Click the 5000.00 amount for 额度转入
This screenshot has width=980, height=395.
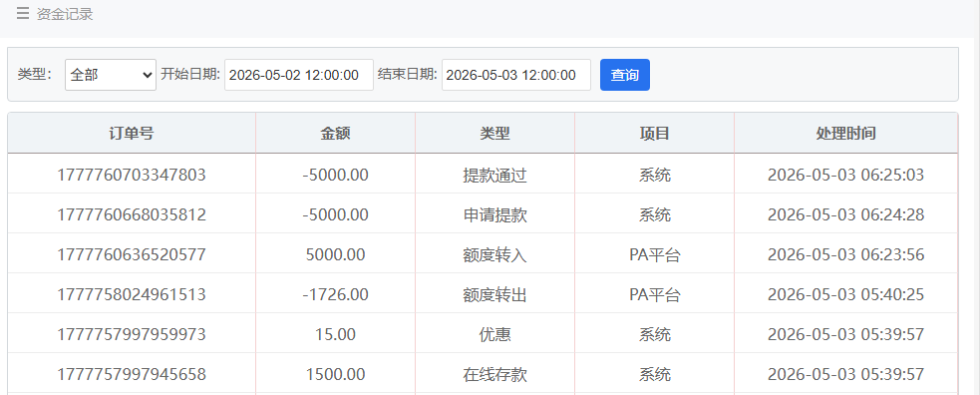tap(336, 255)
